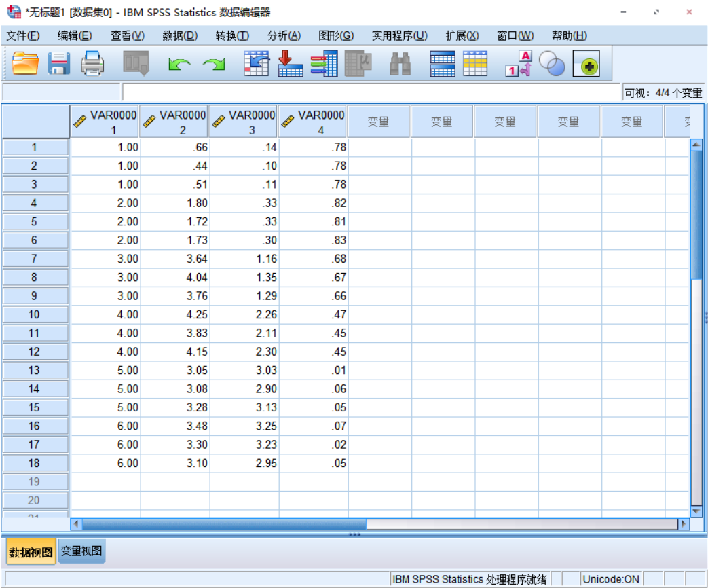Click the Use variable sets circles icon

[552, 63]
